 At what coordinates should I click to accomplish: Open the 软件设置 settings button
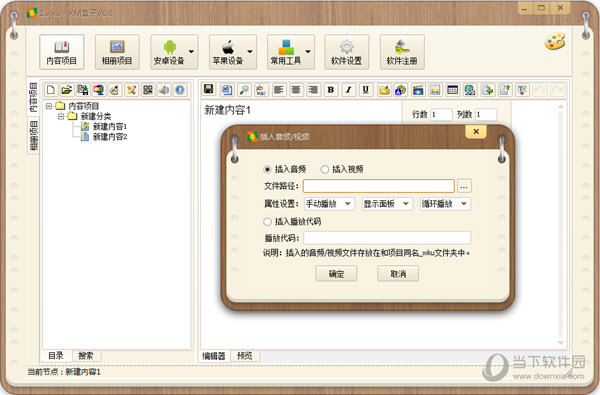click(x=347, y=52)
